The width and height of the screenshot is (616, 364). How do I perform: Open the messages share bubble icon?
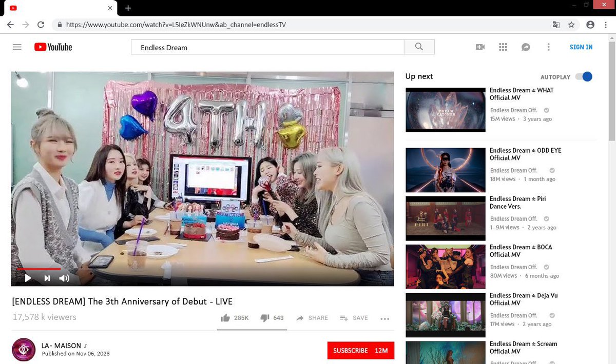tap(526, 47)
